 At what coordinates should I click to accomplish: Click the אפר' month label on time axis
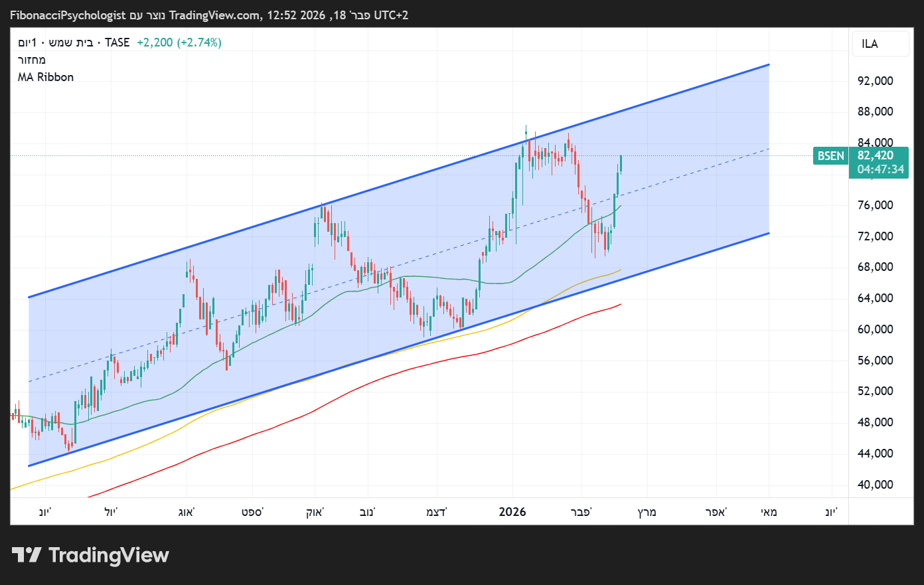716,512
